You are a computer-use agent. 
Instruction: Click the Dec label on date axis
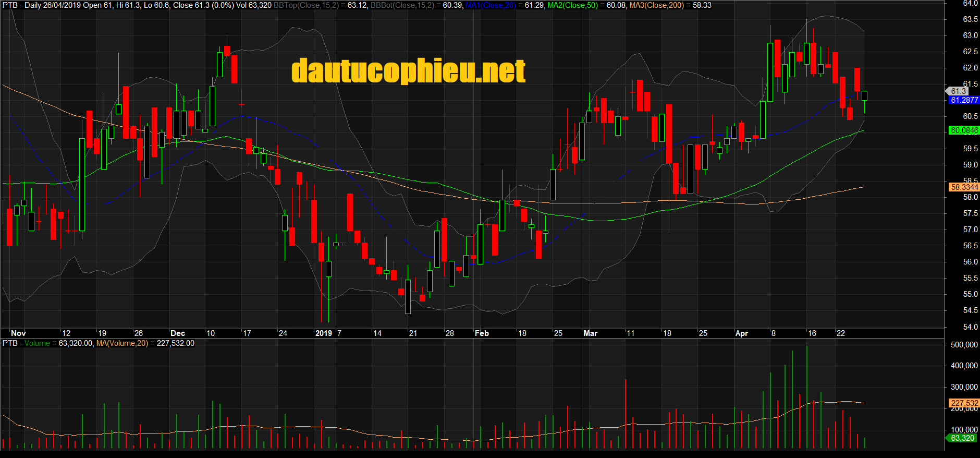click(178, 333)
